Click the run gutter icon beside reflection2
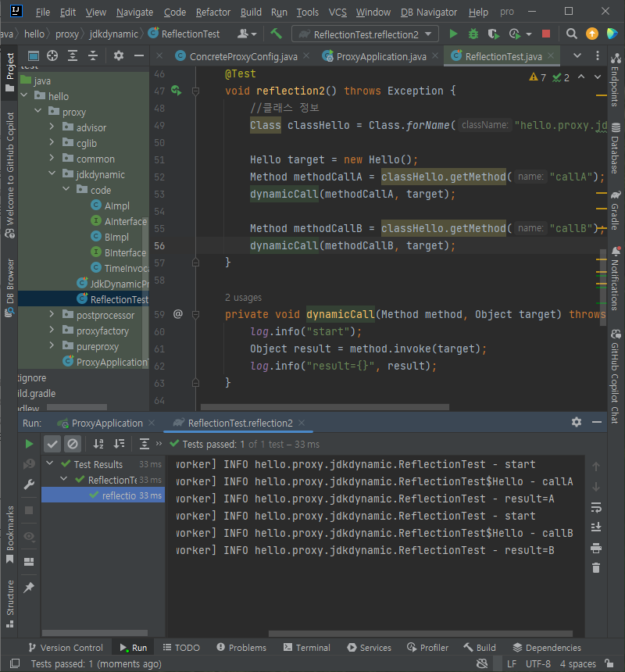This screenshot has height=672, width=625. [x=177, y=91]
